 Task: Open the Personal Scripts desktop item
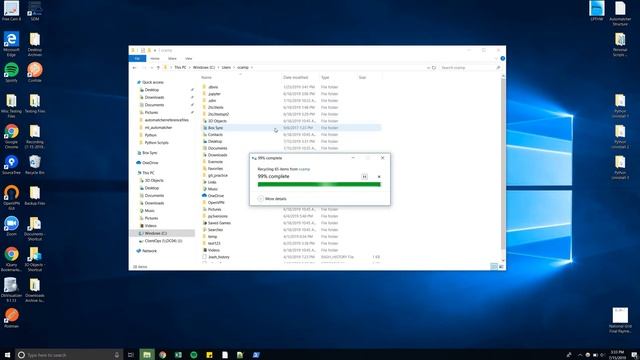[x=620, y=44]
